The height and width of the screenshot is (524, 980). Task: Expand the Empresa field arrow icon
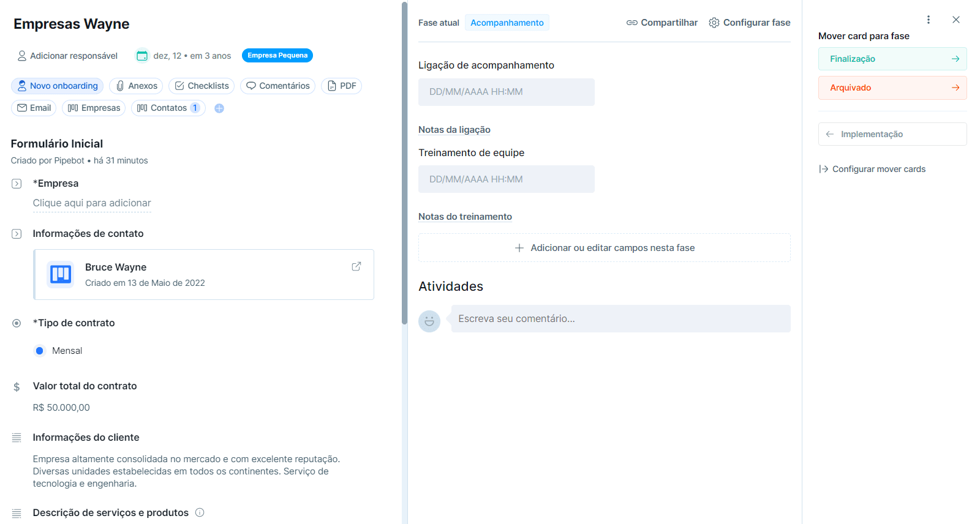[x=17, y=184]
